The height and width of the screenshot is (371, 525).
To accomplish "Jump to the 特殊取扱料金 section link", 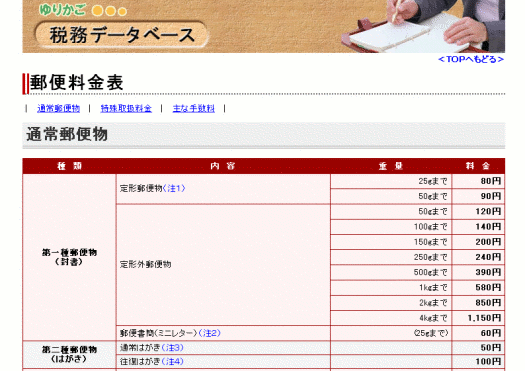I will coord(126,108).
